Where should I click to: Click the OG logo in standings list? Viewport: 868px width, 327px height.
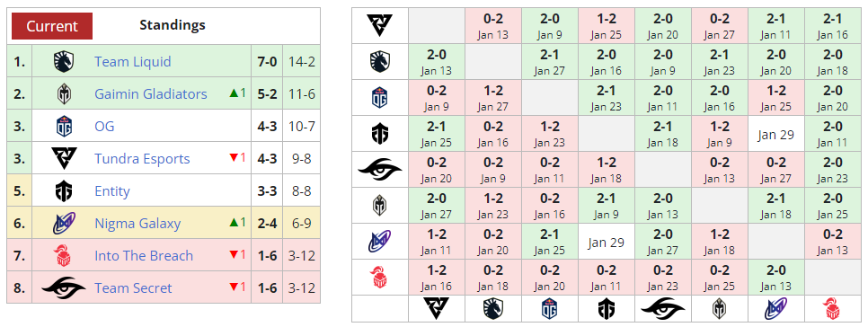tap(63, 126)
